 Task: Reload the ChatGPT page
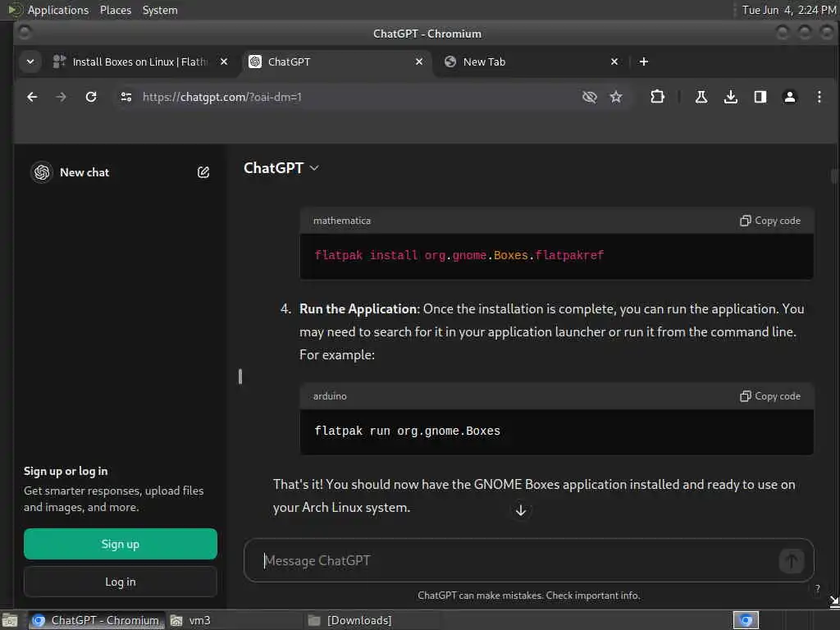click(91, 97)
